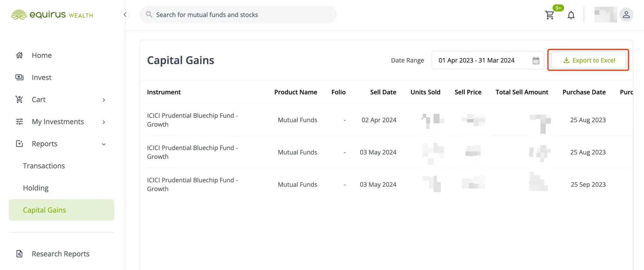
Task: Open the notifications bell
Action: click(571, 15)
